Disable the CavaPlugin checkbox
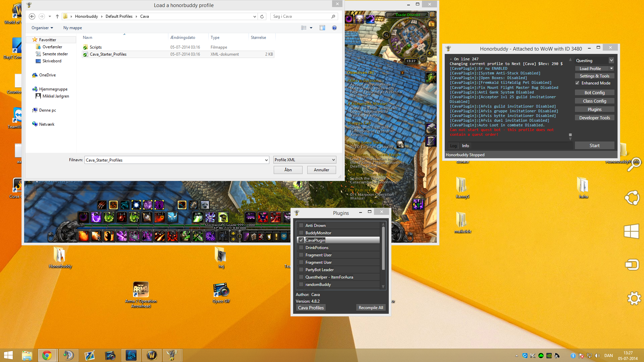The height and width of the screenshot is (362, 644). [x=301, y=240]
